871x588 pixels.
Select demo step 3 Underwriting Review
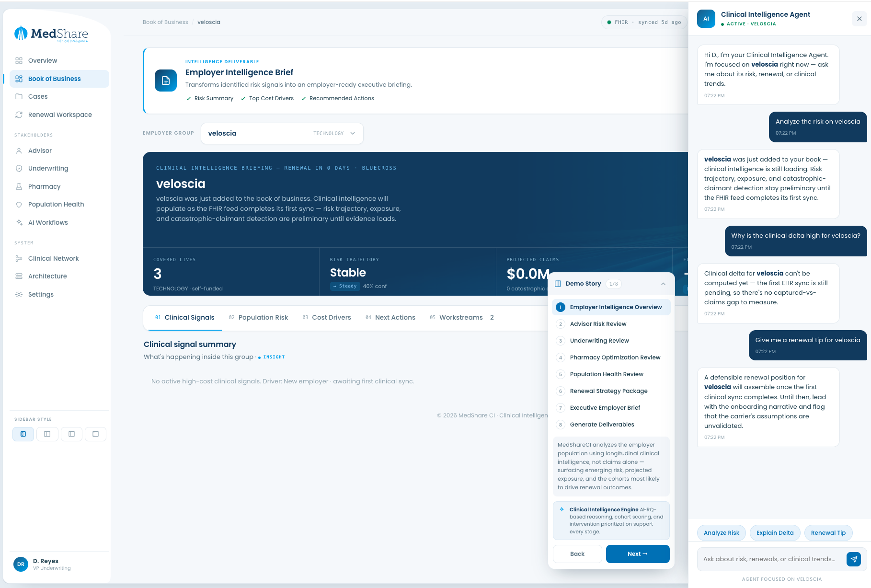coord(611,341)
